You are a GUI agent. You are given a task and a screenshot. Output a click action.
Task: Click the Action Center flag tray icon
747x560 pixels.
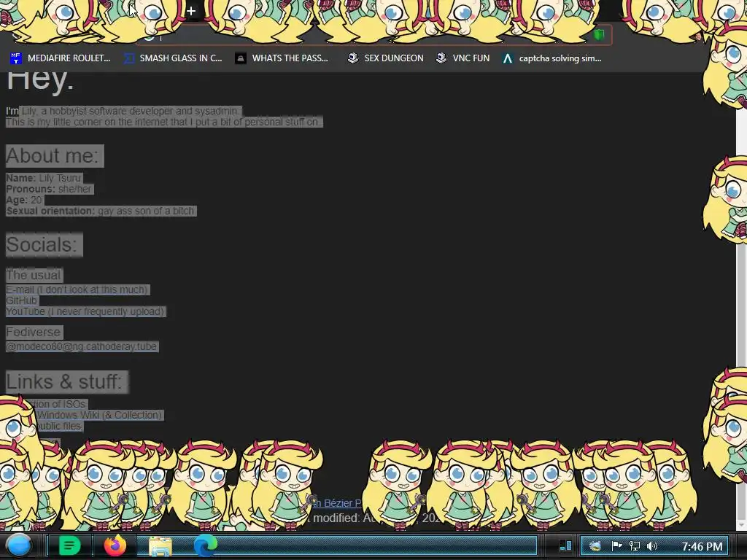pos(616,545)
